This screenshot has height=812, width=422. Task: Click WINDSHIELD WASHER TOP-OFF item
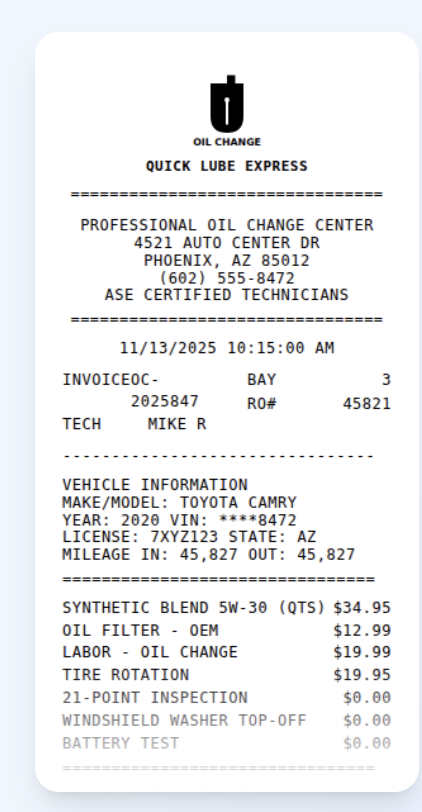[x=184, y=721]
